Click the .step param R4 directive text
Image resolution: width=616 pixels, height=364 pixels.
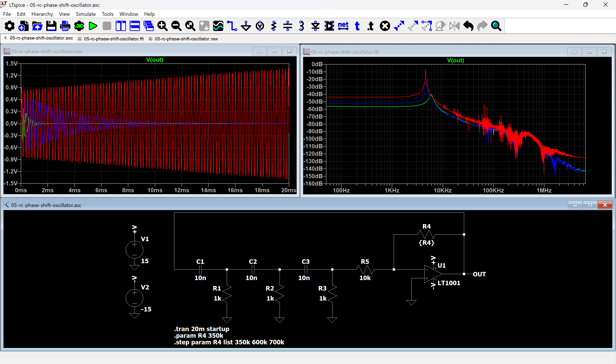(229, 342)
